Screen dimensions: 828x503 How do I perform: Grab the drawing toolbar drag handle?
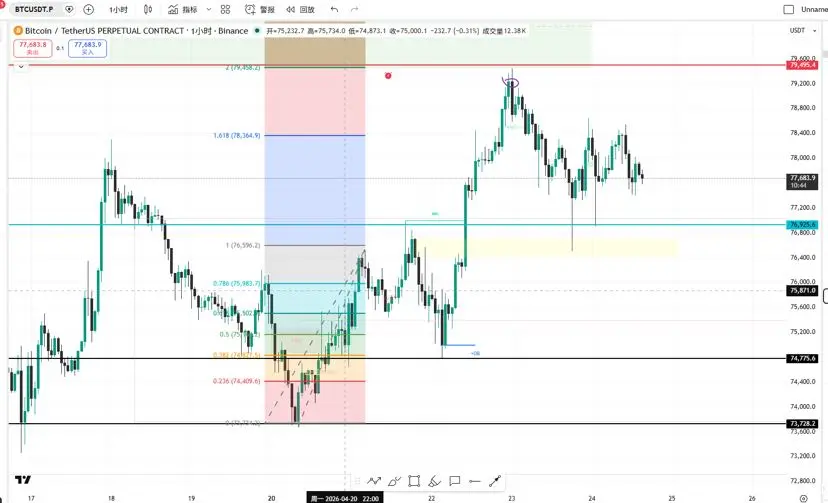[357, 481]
